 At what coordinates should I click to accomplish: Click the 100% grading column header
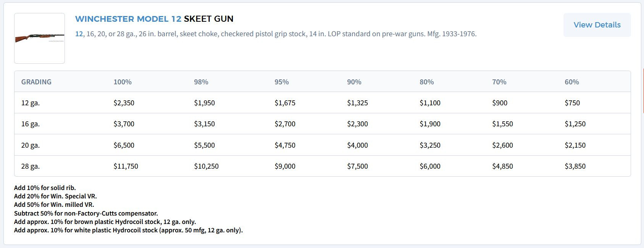[122, 82]
